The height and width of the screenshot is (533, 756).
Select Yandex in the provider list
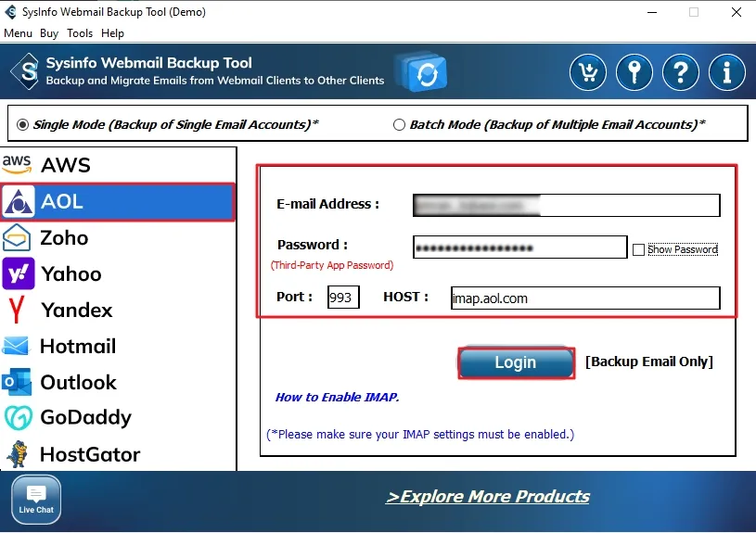click(x=118, y=310)
